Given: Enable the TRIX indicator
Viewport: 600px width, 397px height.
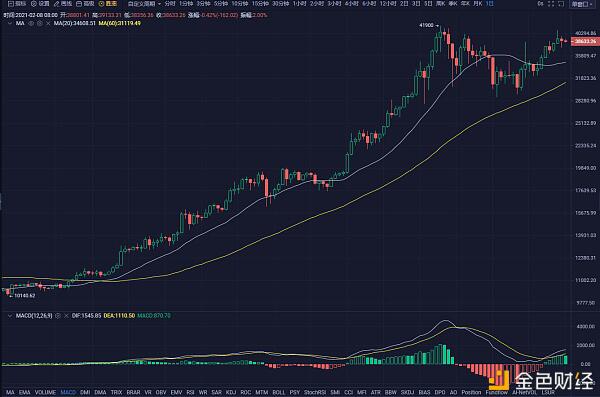Looking at the screenshot, I should coord(116,392).
